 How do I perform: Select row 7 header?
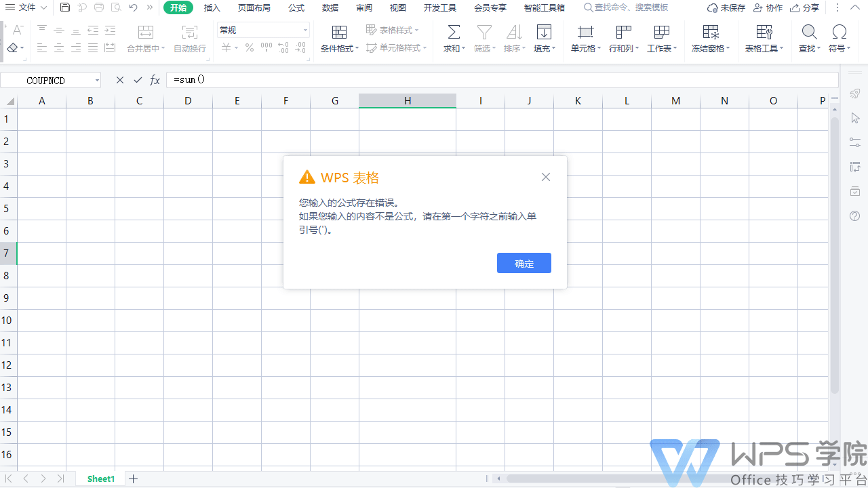point(7,253)
